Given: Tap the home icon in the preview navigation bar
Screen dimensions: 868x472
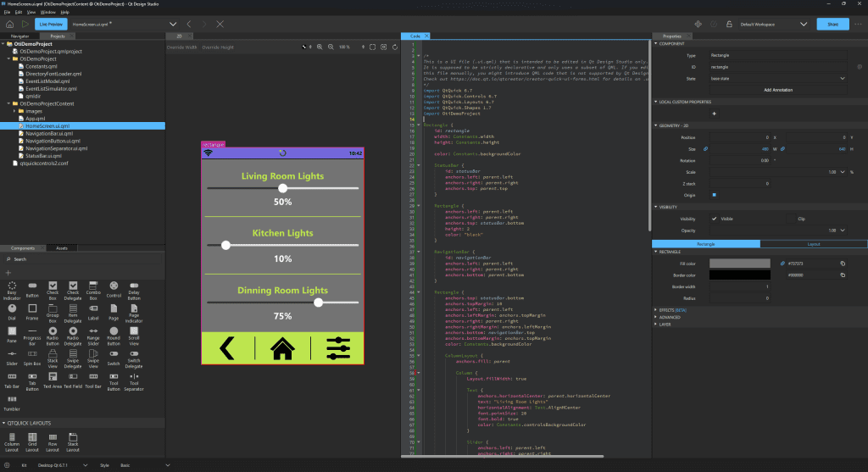Looking at the screenshot, I should (x=282, y=348).
